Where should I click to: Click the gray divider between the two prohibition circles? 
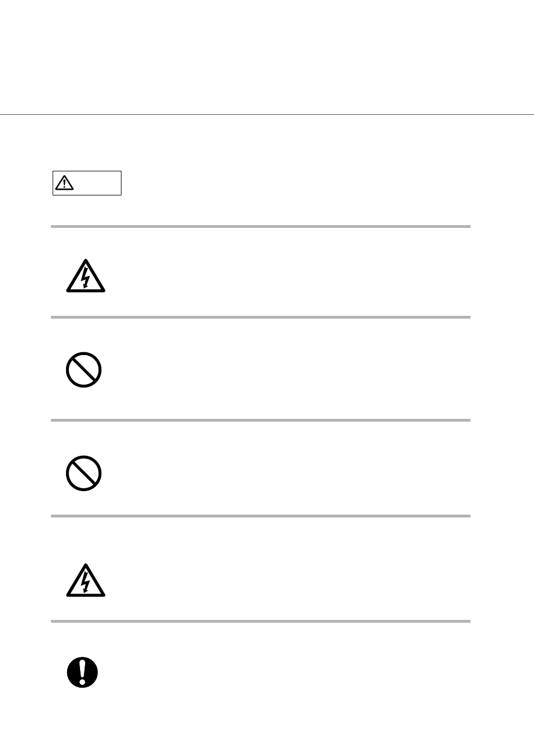click(261, 420)
